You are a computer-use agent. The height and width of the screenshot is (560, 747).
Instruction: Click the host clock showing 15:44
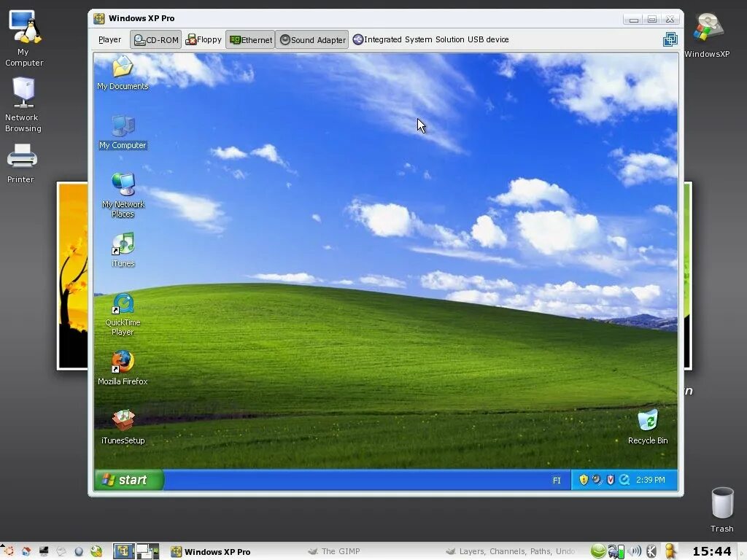tap(712, 551)
